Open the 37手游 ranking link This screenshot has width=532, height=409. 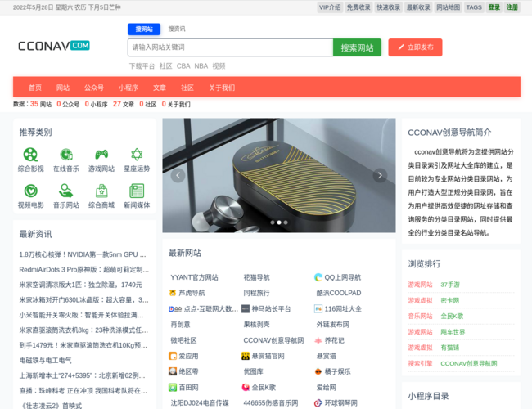point(450,285)
